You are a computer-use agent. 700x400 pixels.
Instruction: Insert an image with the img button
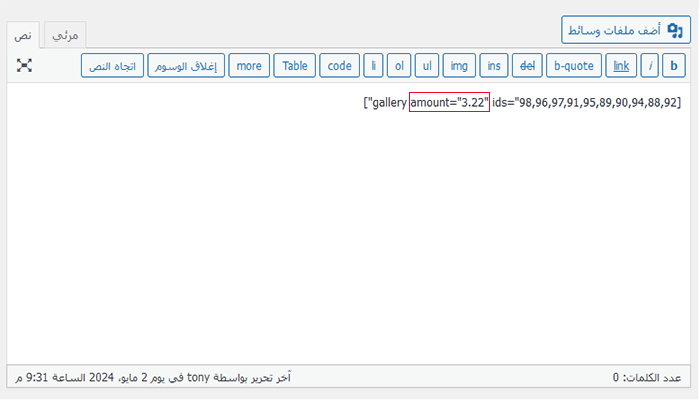[459, 66]
